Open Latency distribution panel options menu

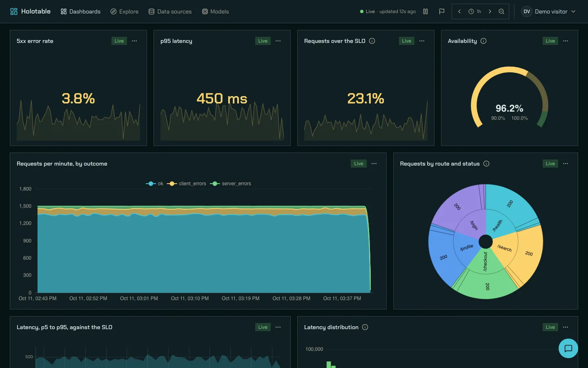pos(566,327)
